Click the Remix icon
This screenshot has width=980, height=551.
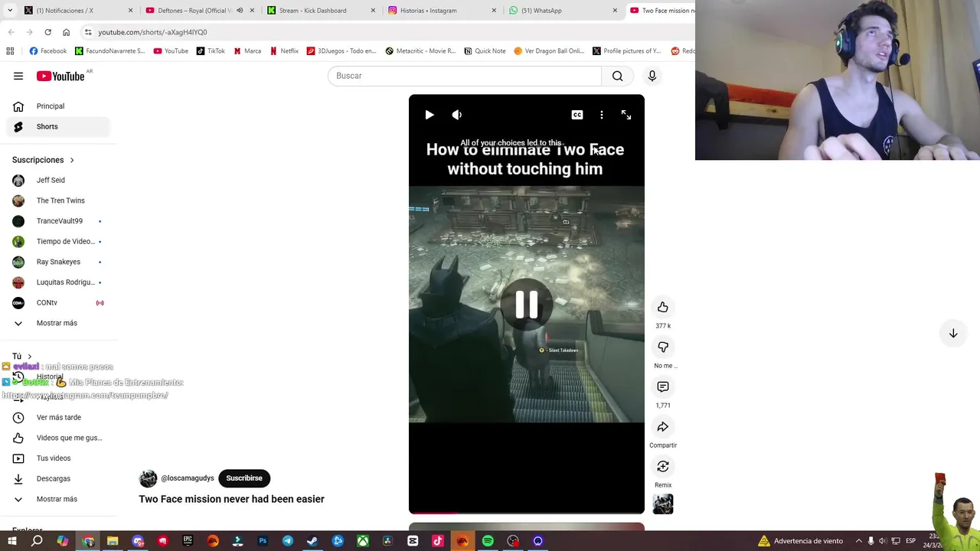(x=663, y=466)
